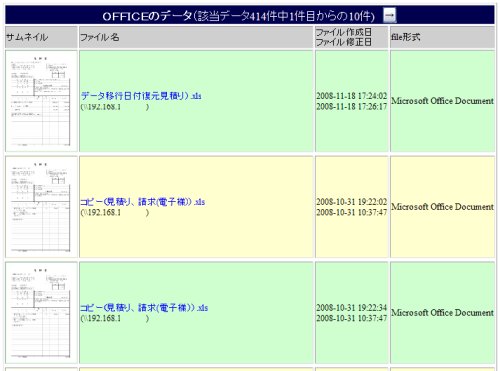Viewport: 500px width, 371px height.
Task: Open the データ移行日付復元見積り.xls link
Action: click(141, 96)
